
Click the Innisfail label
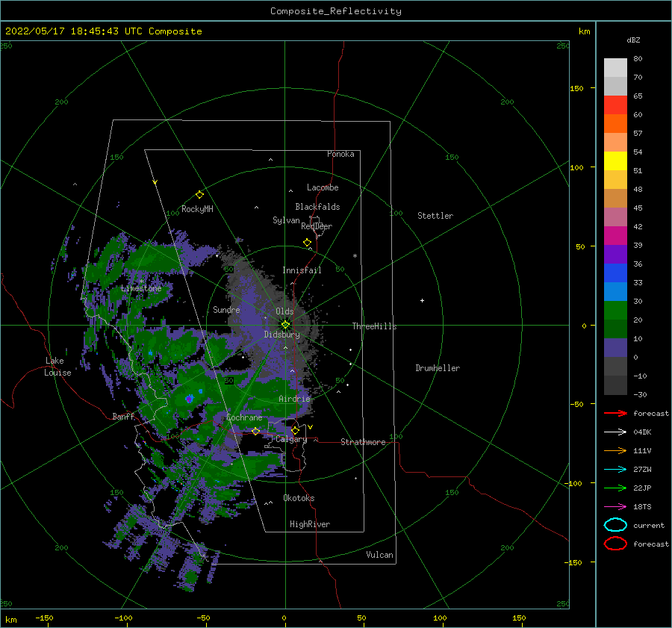[302, 270]
